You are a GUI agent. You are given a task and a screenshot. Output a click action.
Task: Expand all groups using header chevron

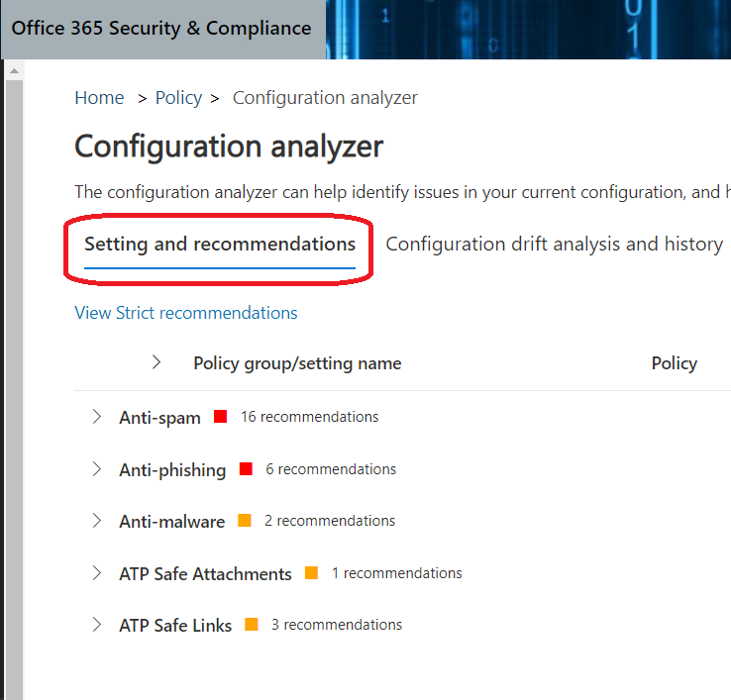coord(157,362)
